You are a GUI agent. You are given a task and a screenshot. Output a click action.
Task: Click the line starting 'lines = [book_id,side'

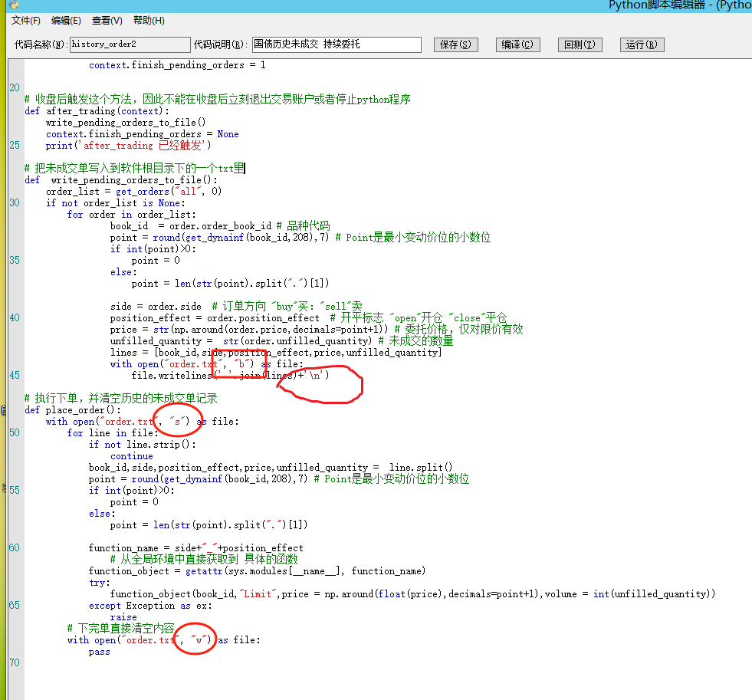[x=276, y=353]
